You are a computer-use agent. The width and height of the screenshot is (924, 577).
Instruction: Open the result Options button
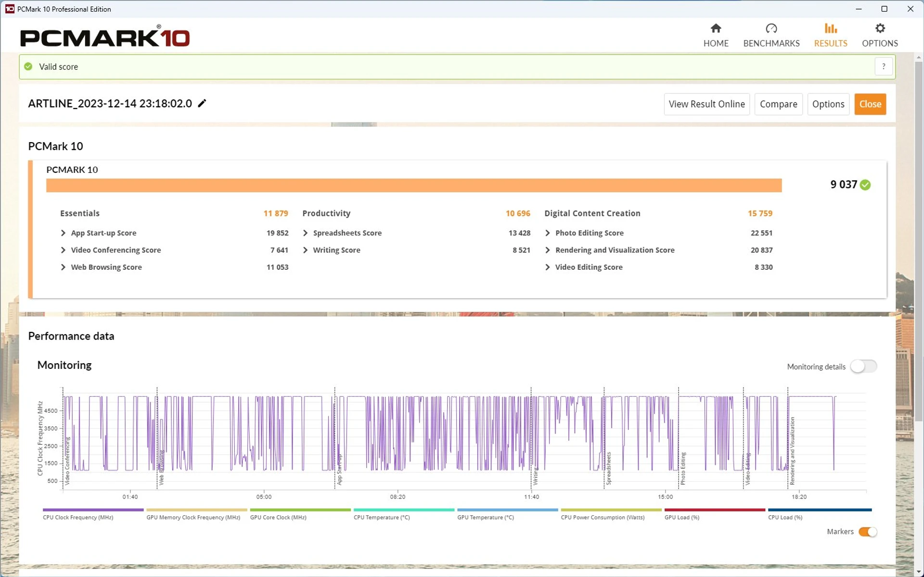click(828, 104)
